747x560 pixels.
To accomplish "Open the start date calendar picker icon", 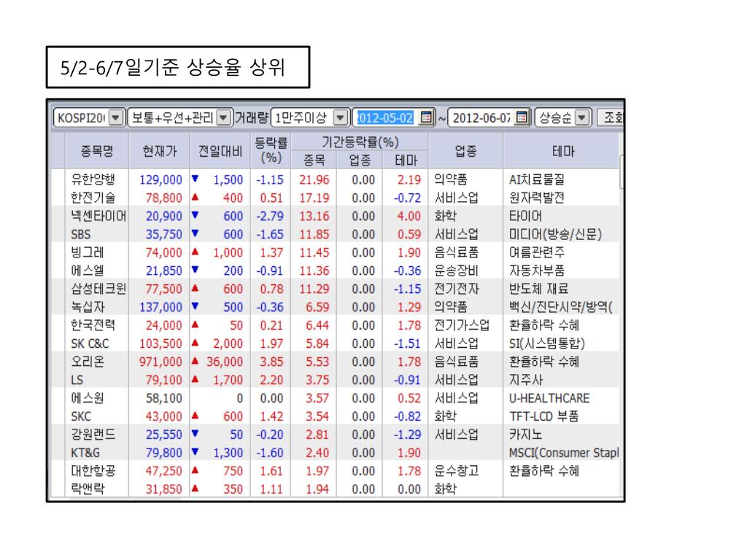I will (x=426, y=117).
